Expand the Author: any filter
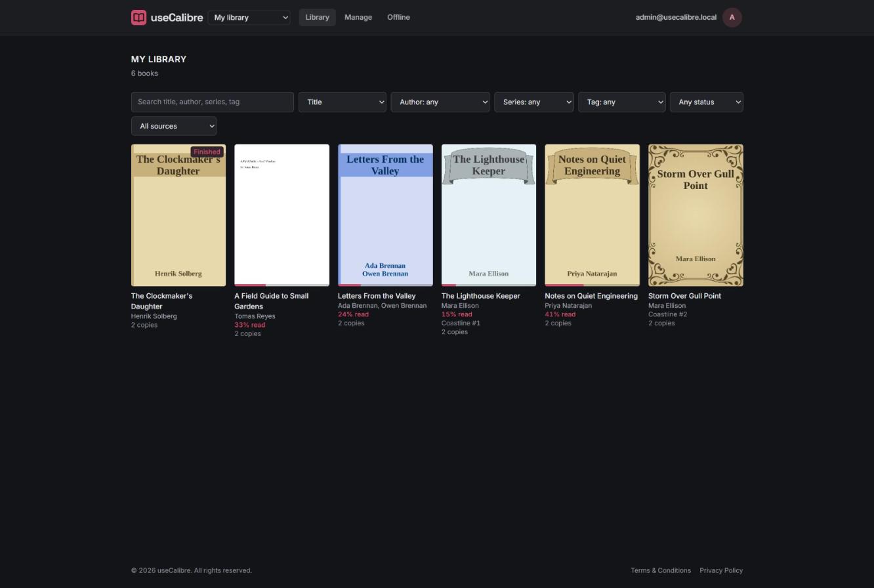The width and height of the screenshot is (874, 588). [x=440, y=102]
